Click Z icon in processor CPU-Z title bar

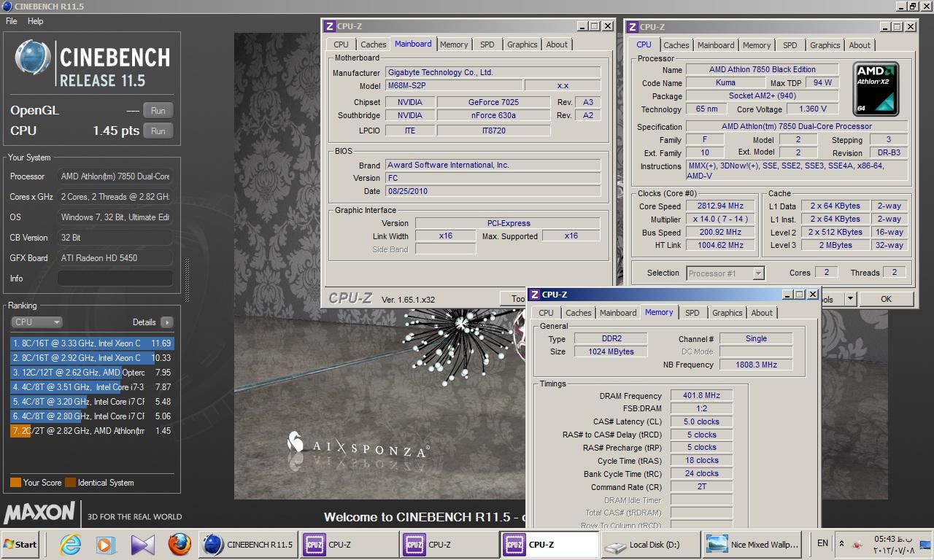click(x=632, y=27)
